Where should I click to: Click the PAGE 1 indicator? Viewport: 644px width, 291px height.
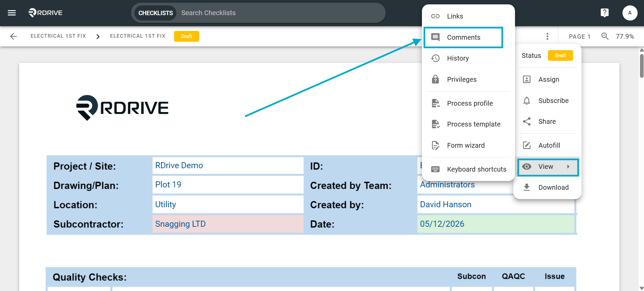(579, 36)
